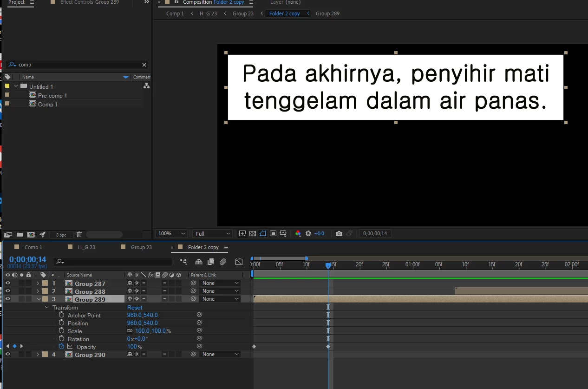Click H_G 23 in composition breadcrumb

click(x=208, y=13)
